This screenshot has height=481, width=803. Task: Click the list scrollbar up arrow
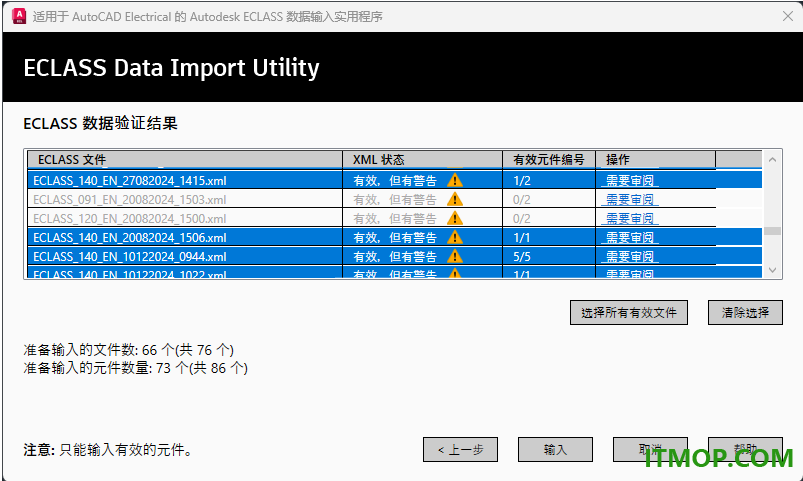[772, 160]
